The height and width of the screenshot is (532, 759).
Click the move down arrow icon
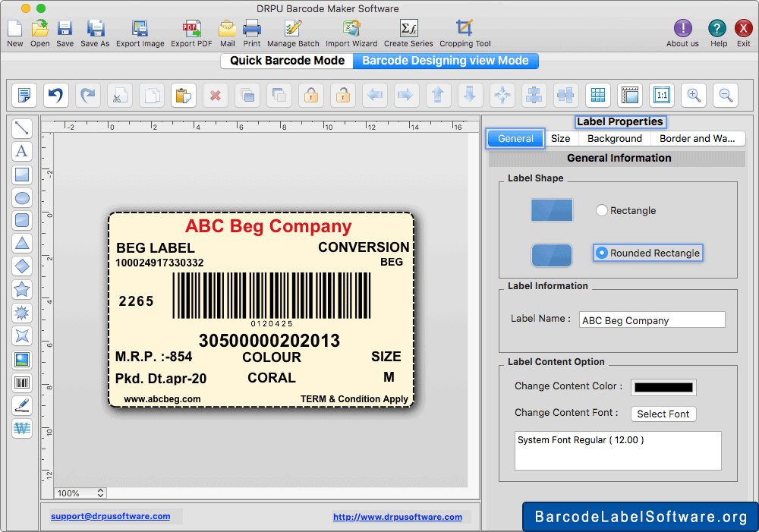tap(470, 95)
